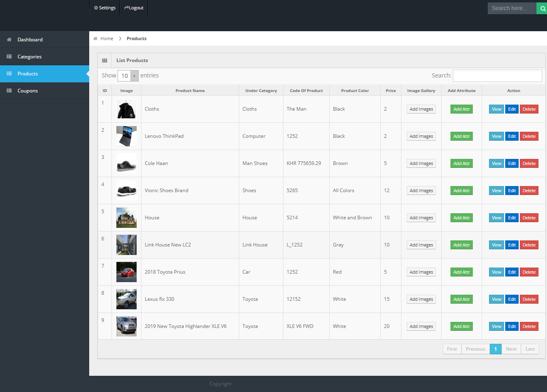Click the Coupons list icon in sidebar
The image size is (547, 392).
tap(9, 91)
